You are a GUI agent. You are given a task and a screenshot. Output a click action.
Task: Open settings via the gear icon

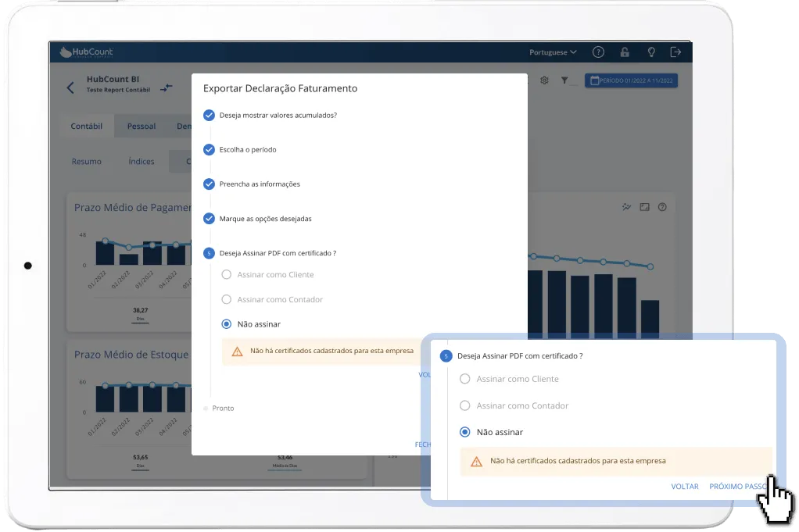[x=544, y=80]
